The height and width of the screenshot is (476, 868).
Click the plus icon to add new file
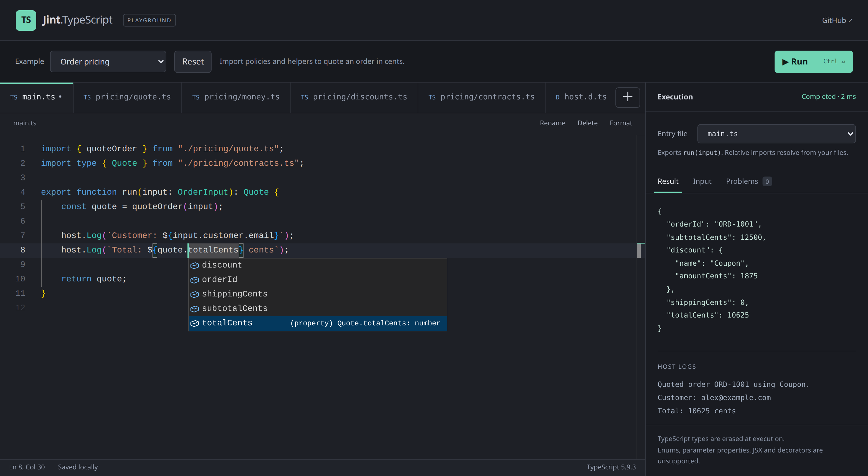627,97
